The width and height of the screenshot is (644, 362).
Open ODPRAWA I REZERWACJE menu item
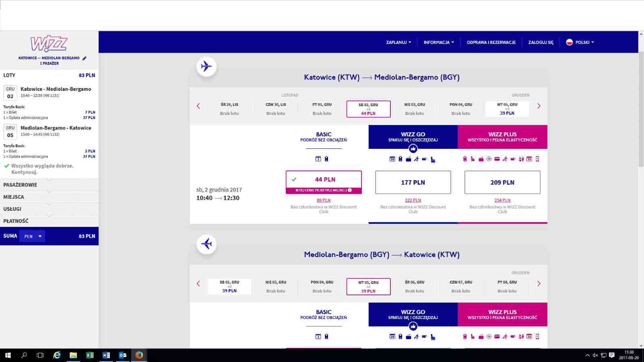click(491, 42)
